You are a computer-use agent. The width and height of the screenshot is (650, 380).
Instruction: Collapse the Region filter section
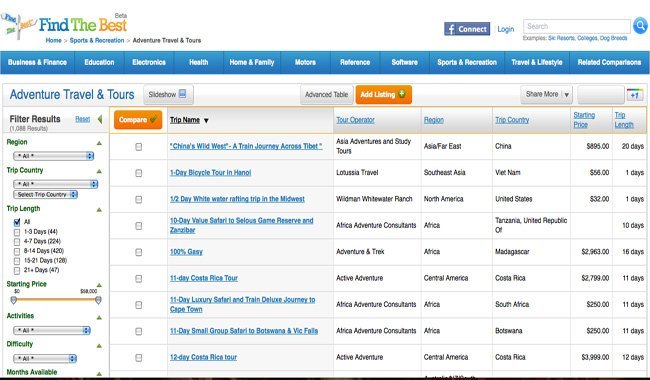point(99,143)
